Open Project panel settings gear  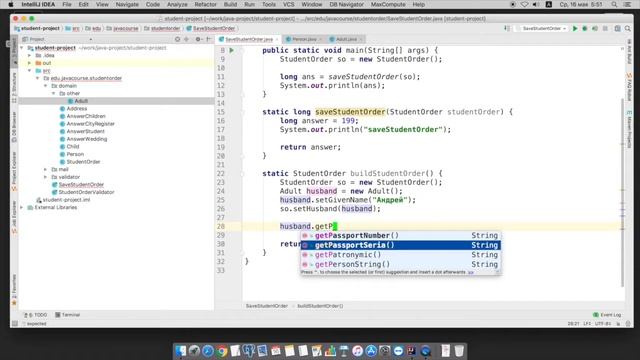pyautogui.click(x=198, y=39)
